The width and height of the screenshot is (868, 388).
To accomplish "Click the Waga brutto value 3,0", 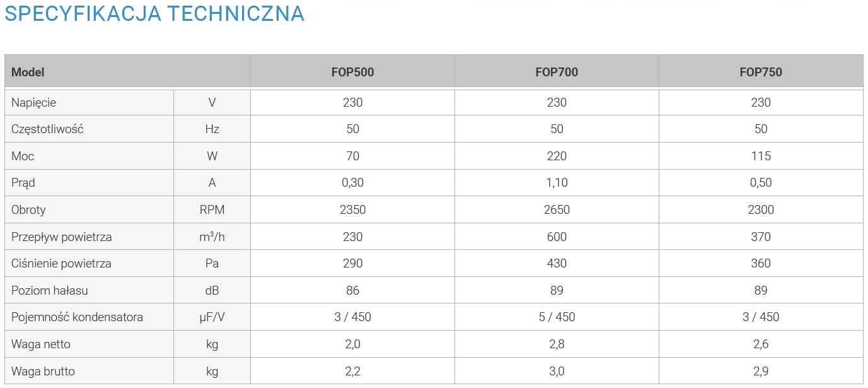I will tap(557, 371).
